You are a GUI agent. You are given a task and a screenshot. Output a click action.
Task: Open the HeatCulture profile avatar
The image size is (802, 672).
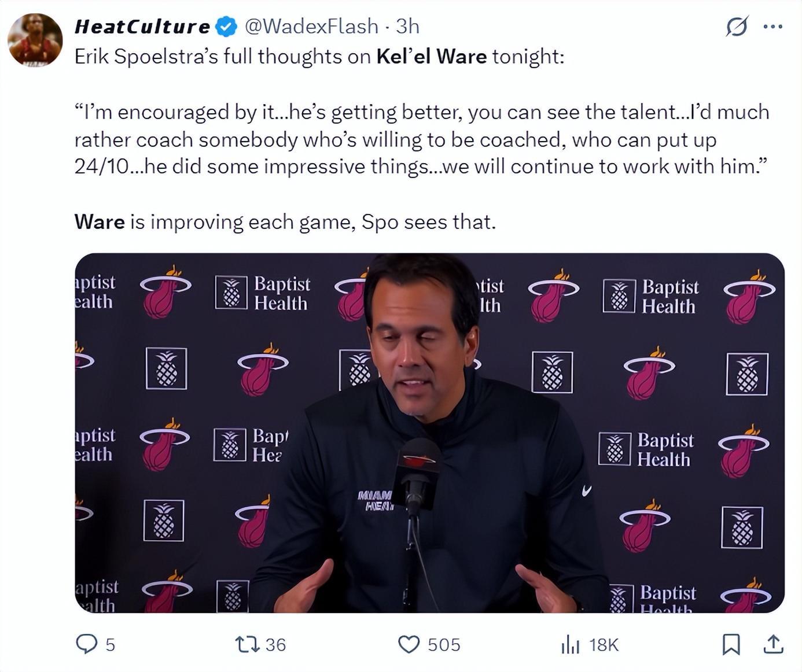35,40
